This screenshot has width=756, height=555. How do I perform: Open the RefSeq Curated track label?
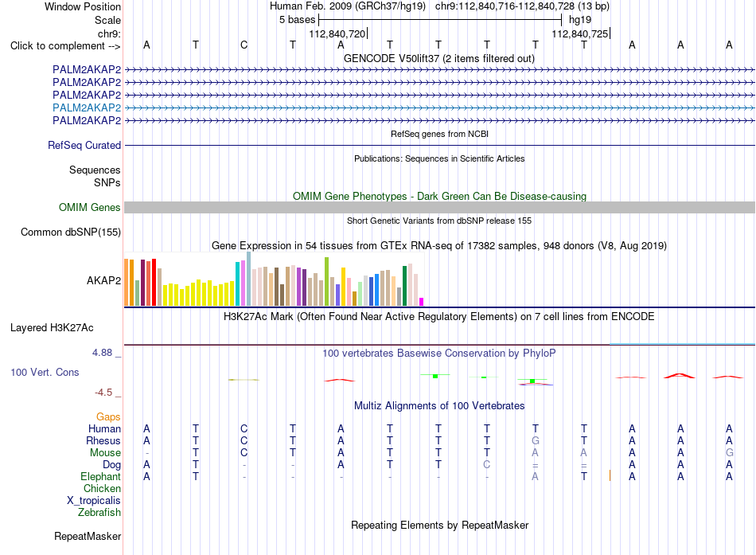tap(84, 145)
